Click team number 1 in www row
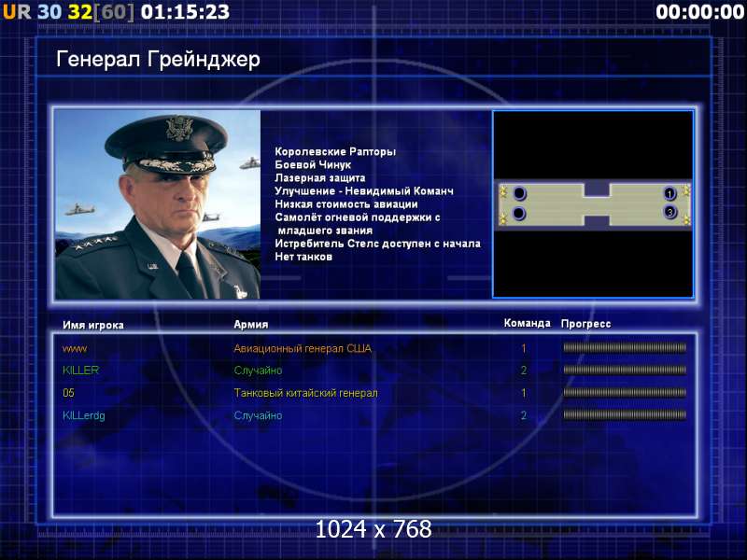Screen dimensions: 747x560 point(524,348)
